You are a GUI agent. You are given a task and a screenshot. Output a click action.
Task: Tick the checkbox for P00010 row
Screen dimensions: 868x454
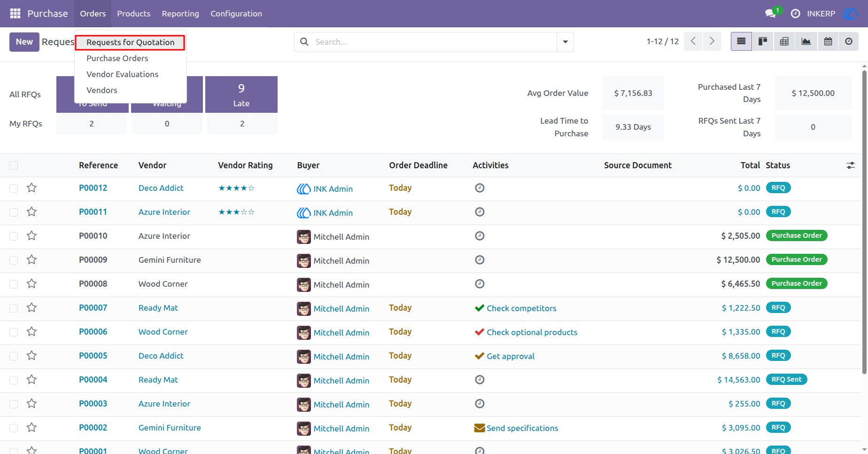[14, 236]
